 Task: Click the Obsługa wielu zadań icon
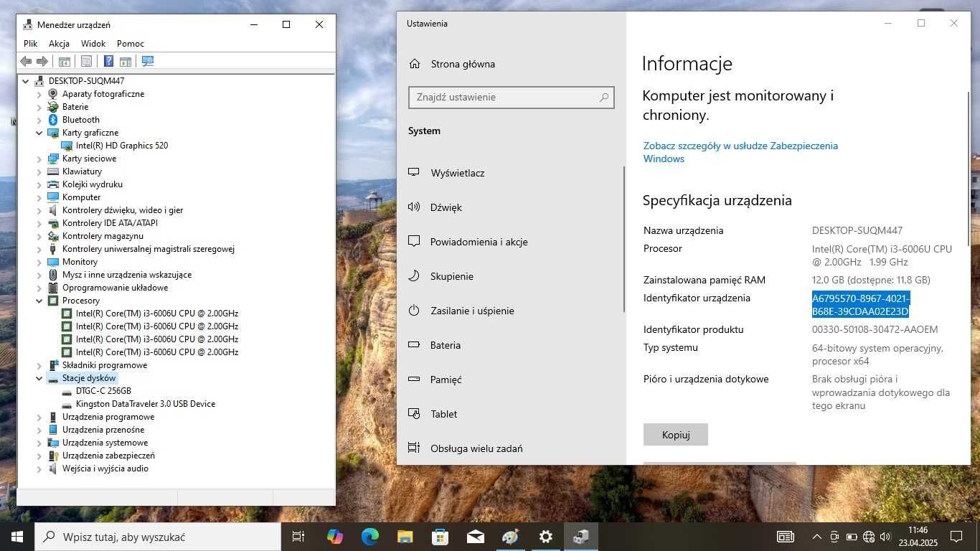tap(414, 448)
